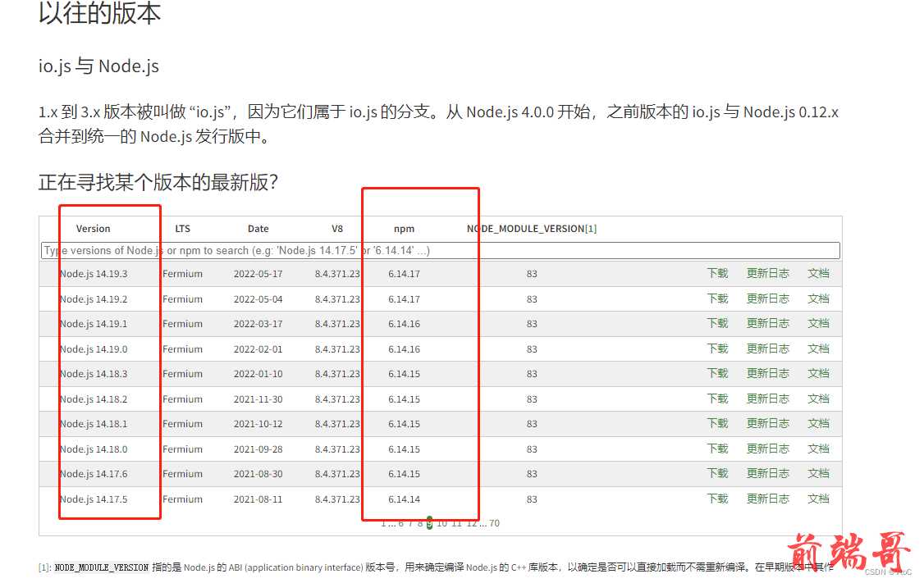Open 文档 docs for Node.js 14.19.1
Image resolution: width=924 pixels, height=583 pixels.
tap(818, 323)
